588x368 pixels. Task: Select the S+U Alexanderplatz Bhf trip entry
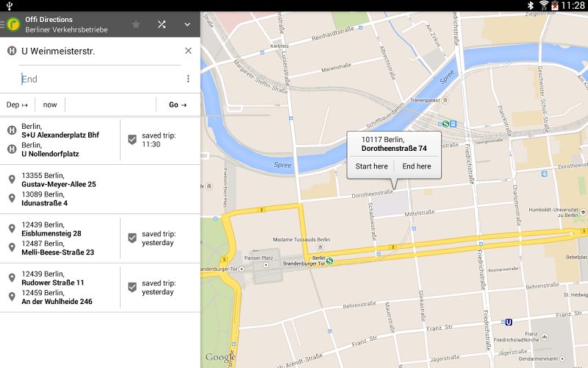click(59, 140)
